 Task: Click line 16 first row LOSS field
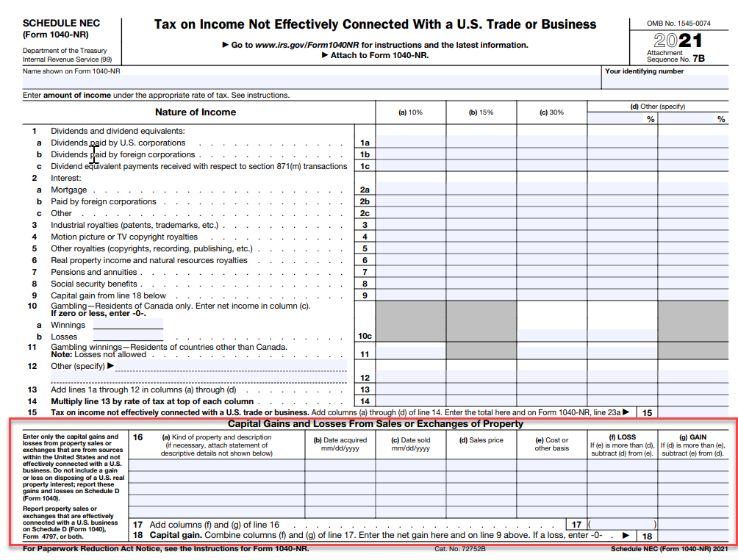(x=622, y=465)
